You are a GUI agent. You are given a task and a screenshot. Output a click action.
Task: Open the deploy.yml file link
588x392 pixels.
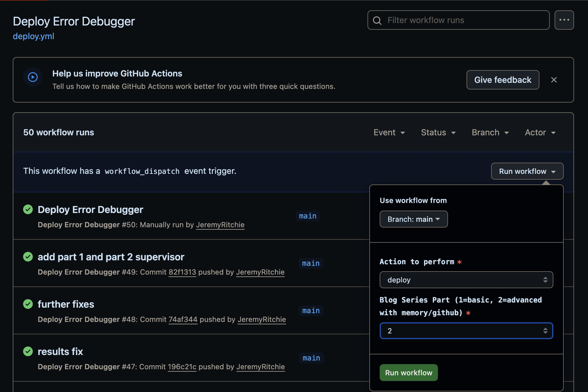coord(33,36)
